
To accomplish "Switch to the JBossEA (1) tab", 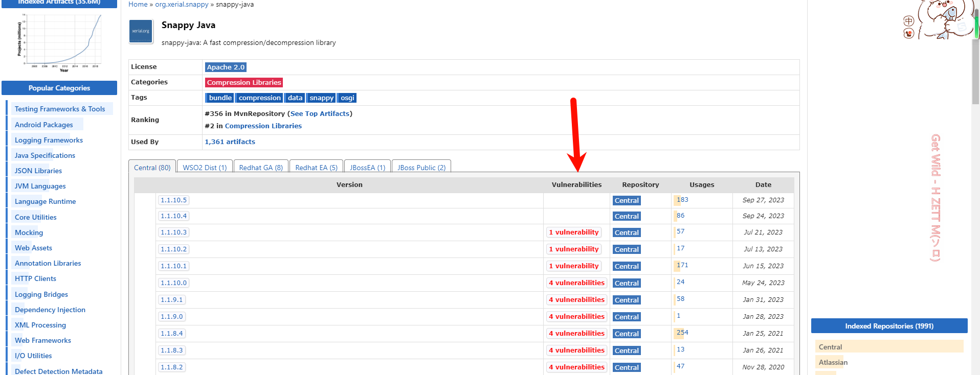I will coord(367,167).
